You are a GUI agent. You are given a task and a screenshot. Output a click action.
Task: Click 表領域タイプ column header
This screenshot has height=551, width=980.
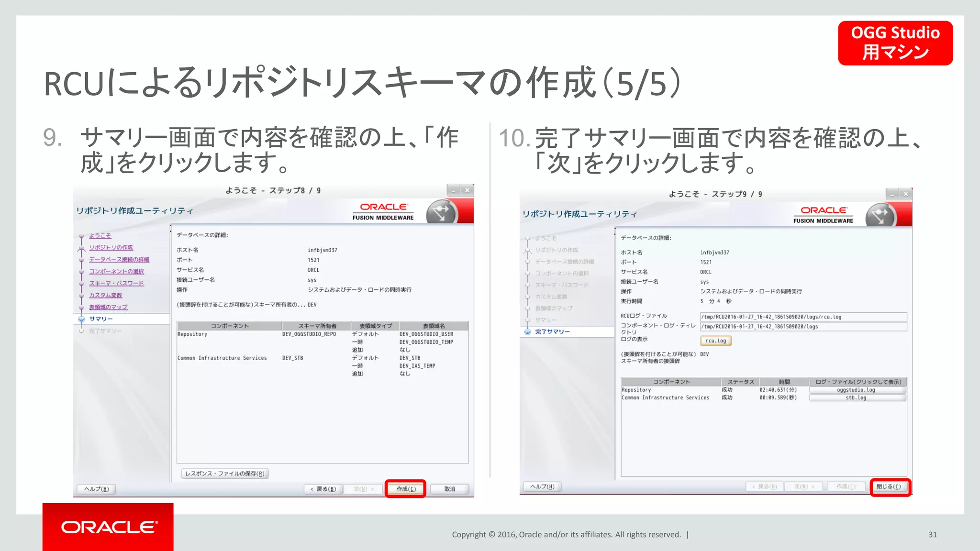point(376,326)
